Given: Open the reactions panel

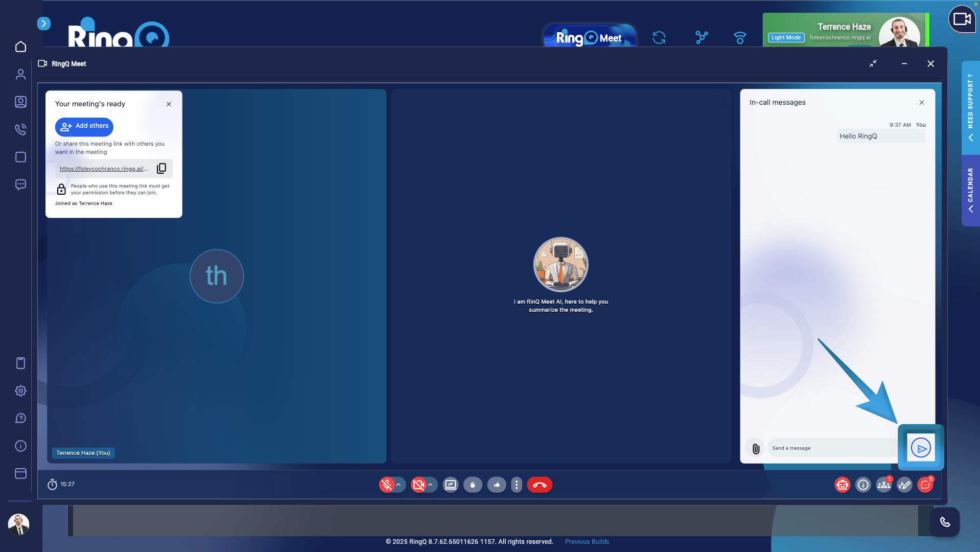Looking at the screenshot, I should point(497,485).
